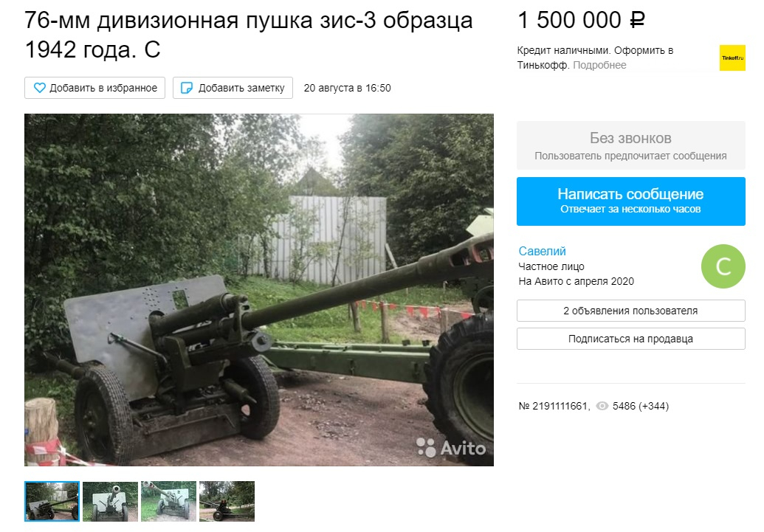Screen dimensions: 764x532
Task: Click the Без звонков notice panel
Action: (x=631, y=145)
